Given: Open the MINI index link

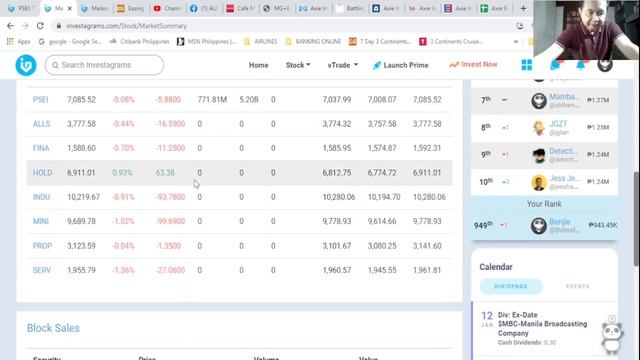Looking at the screenshot, I should click(x=41, y=221).
